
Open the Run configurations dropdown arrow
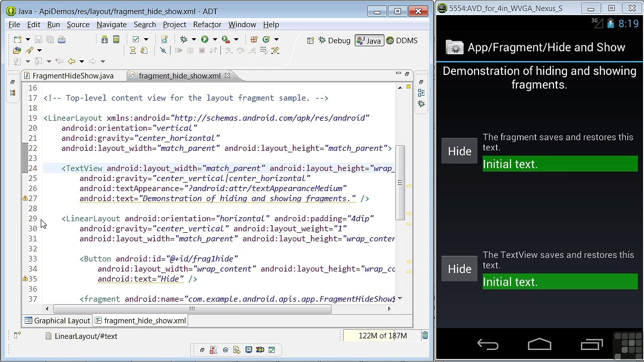(x=215, y=40)
